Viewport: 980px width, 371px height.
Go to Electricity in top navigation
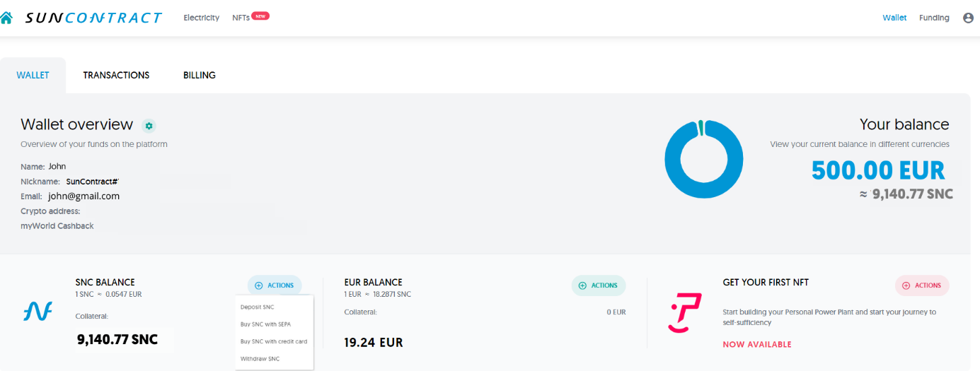[202, 18]
